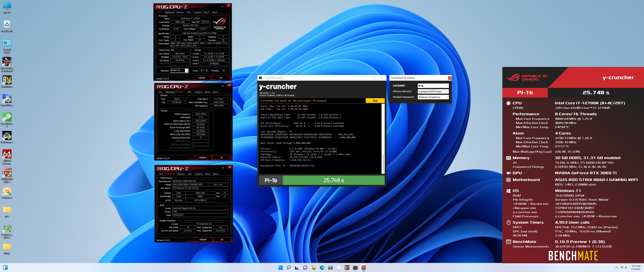Image resolution: width=644 pixels, height=272 pixels.
Task: Close the Command Line Options panel
Action: (x=449, y=78)
